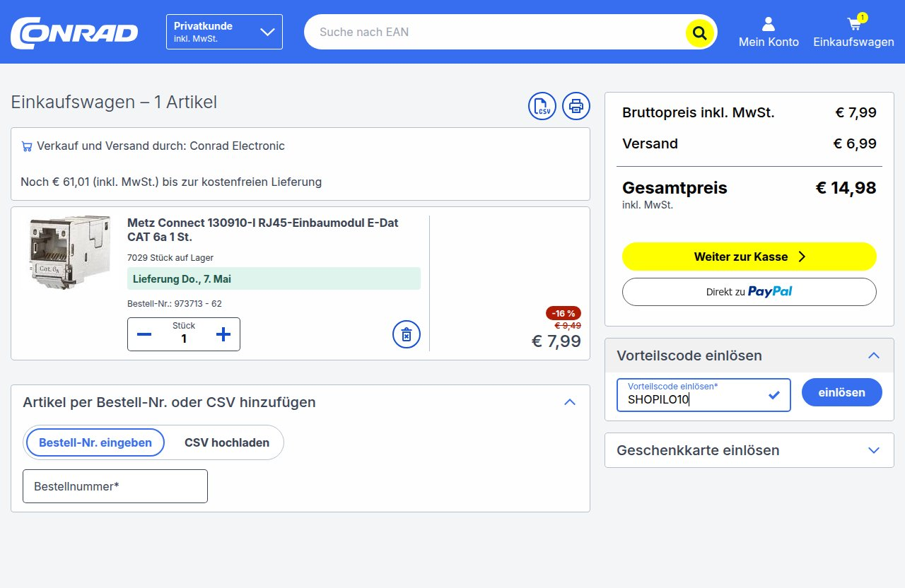Export cart as CSV icon
905x588 pixels.
click(x=542, y=106)
